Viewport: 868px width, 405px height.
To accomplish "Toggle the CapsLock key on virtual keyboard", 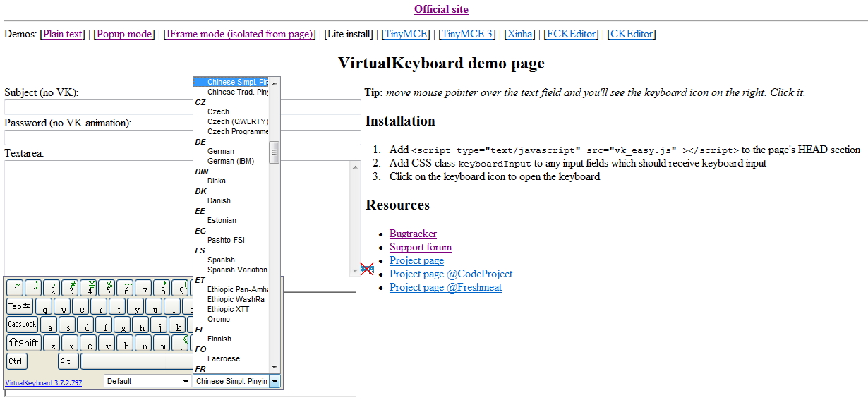I will (22, 325).
